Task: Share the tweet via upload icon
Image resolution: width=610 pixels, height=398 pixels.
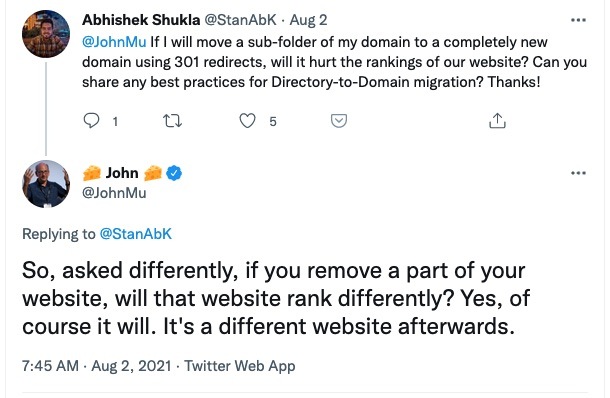Action: pyautogui.click(x=497, y=121)
